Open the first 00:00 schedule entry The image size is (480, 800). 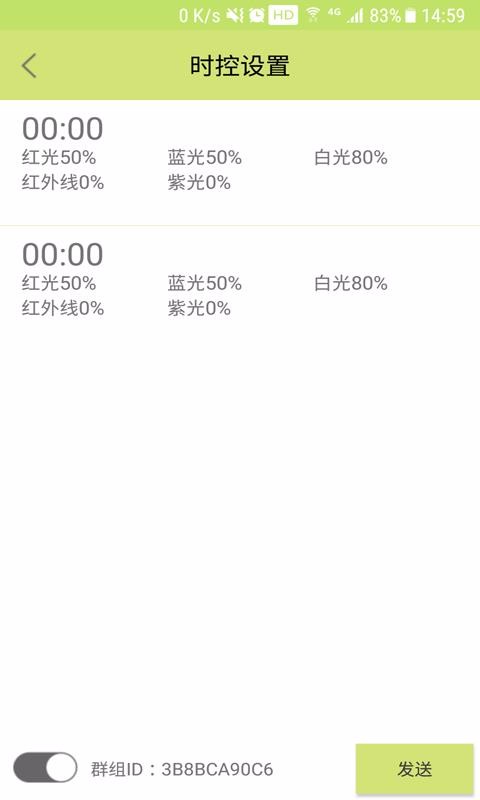[x=240, y=162]
